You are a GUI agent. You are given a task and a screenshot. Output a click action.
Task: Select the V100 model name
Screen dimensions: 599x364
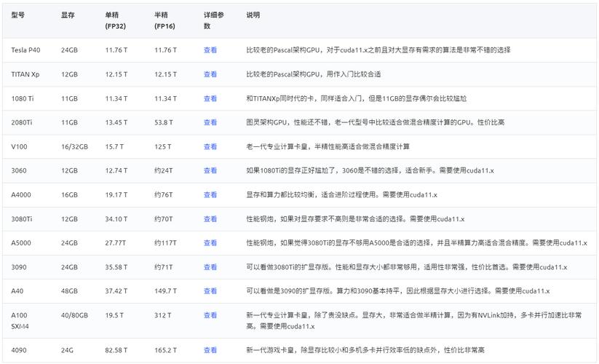19,146
